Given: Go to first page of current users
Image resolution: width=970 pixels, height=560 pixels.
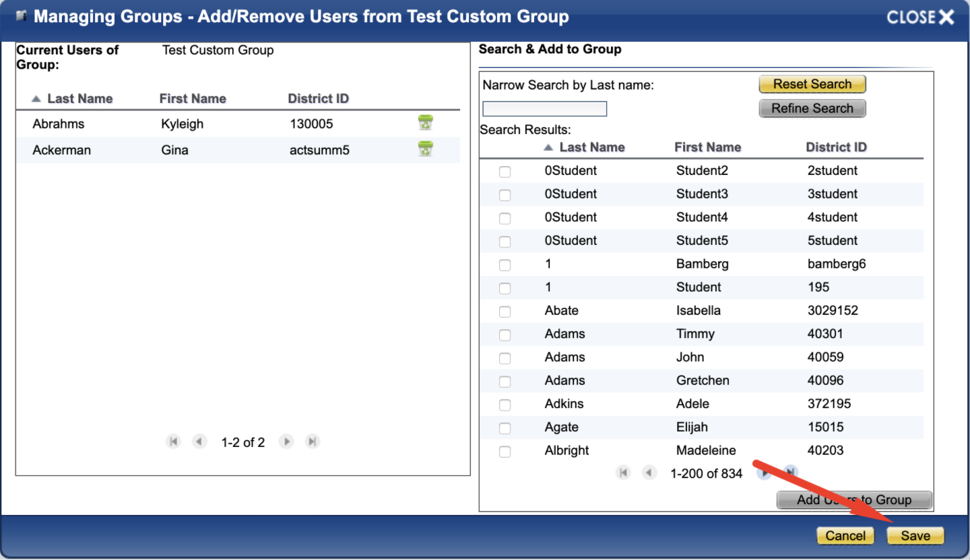Looking at the screenshot, I should pos(174,442).
